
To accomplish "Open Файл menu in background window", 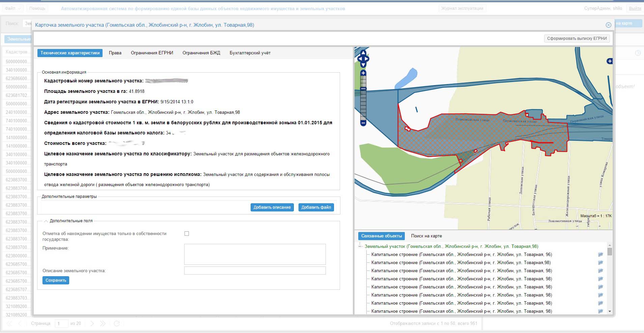I will [12, 8].
